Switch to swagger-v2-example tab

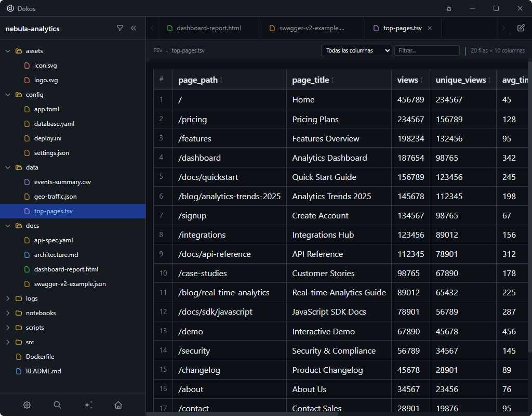312,28
